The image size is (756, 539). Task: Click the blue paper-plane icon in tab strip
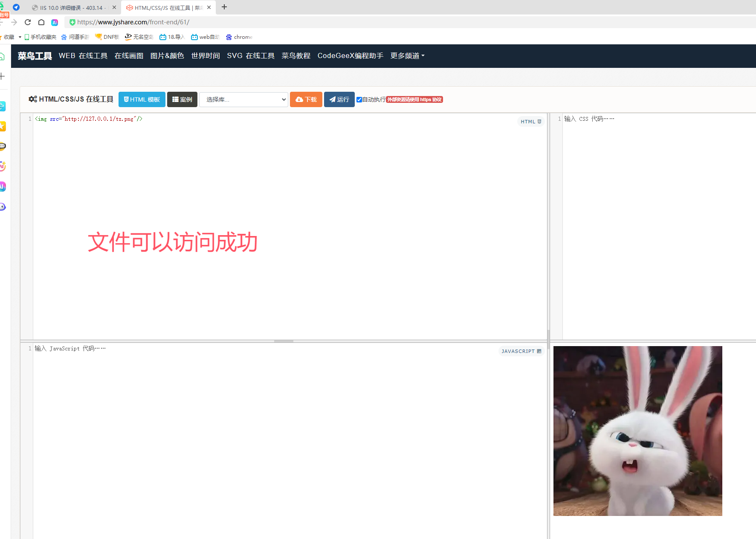[x=16, y=7]
